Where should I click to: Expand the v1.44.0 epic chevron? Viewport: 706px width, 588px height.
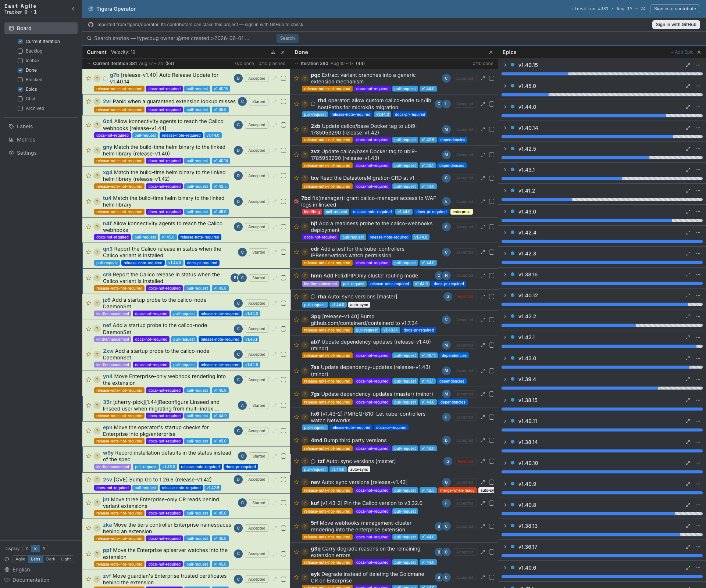tap(505, 107)
